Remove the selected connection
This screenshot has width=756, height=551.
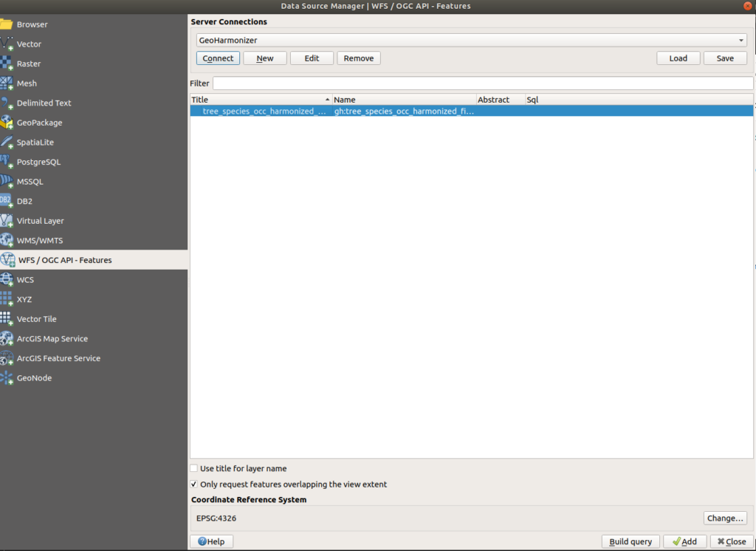click(x=359, y=58)
